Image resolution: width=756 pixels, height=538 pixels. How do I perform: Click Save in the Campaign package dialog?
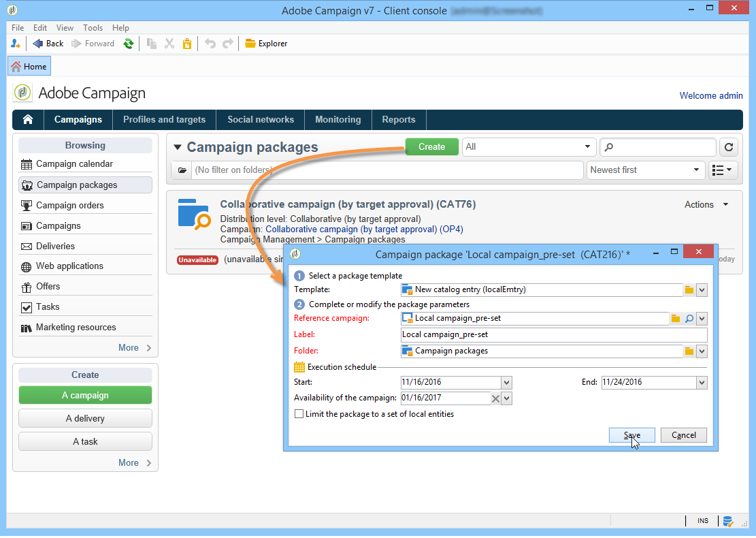(x=631, y=435)
